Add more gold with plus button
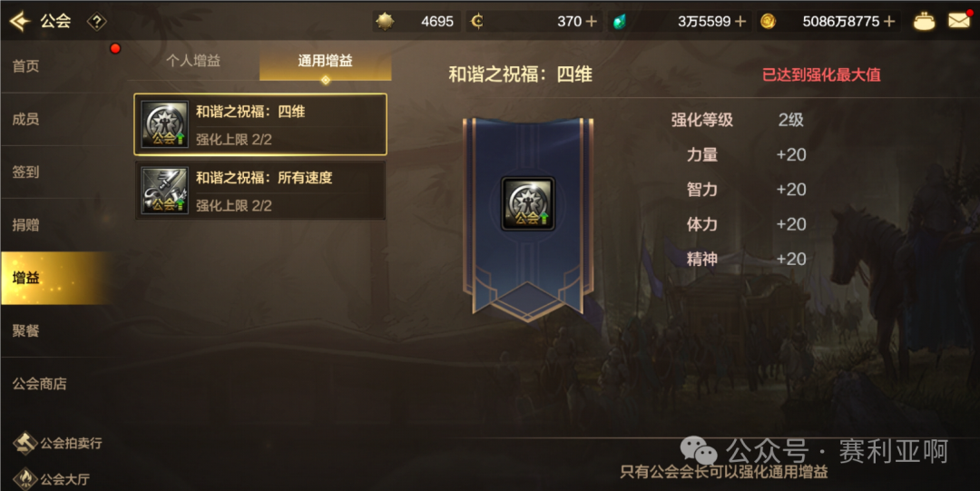This screenshot has width=980, height=491. tap(889, 22)
